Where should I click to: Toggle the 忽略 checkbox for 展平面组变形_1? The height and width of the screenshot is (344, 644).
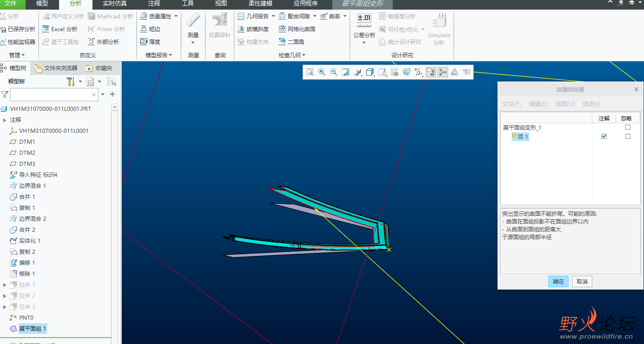point(628,127)
